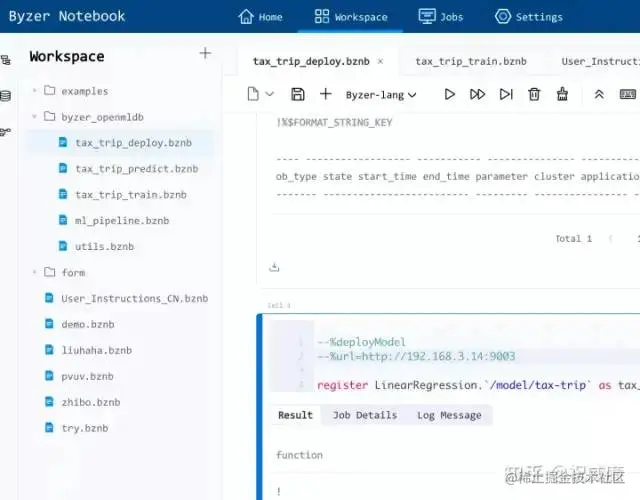Open liuhaha.bznb notebook

coord(96,350)
